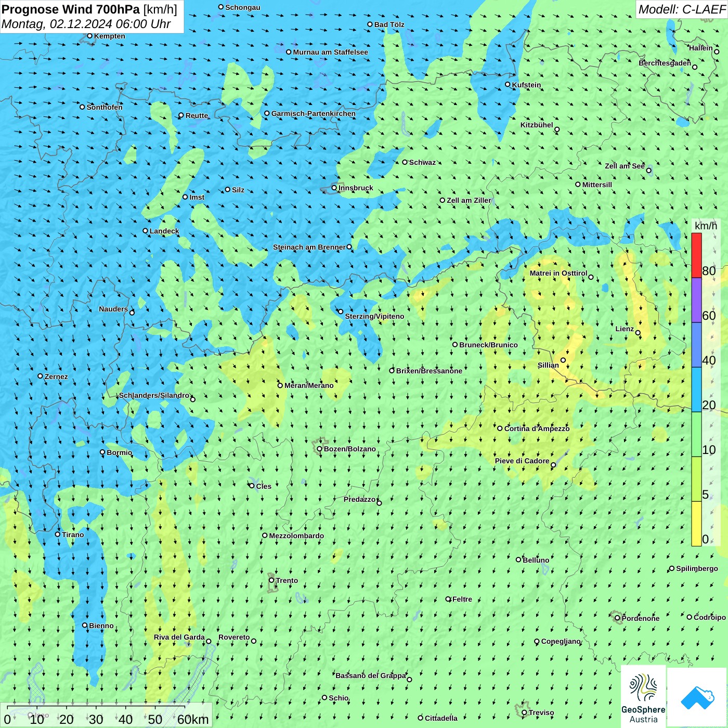
Task: Click the Zell am See marker
Action: (x=649, y=171)
